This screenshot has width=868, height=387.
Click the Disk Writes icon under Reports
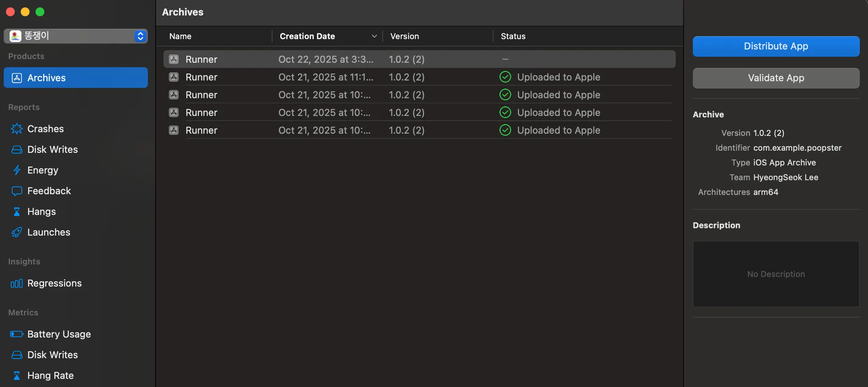(17, 149)
